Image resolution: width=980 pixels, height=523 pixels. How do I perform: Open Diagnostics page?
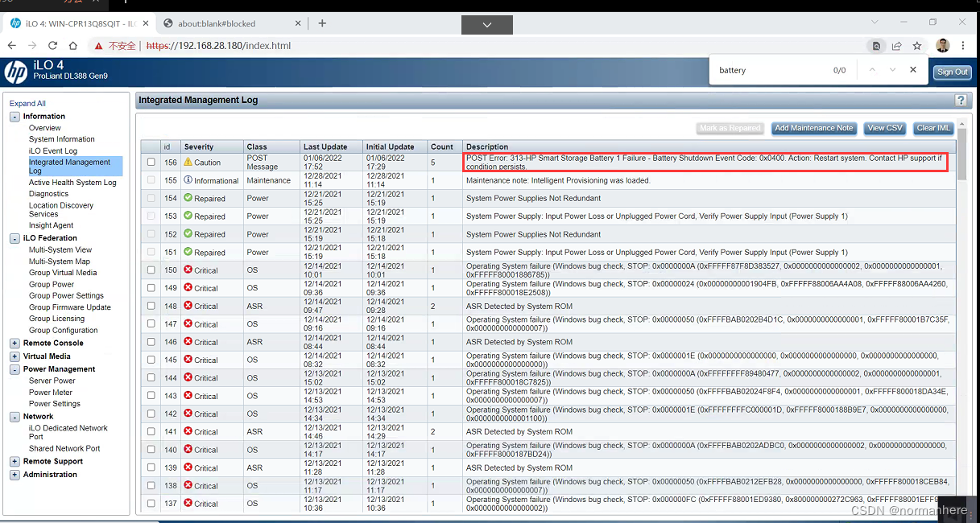click(49, 194)
